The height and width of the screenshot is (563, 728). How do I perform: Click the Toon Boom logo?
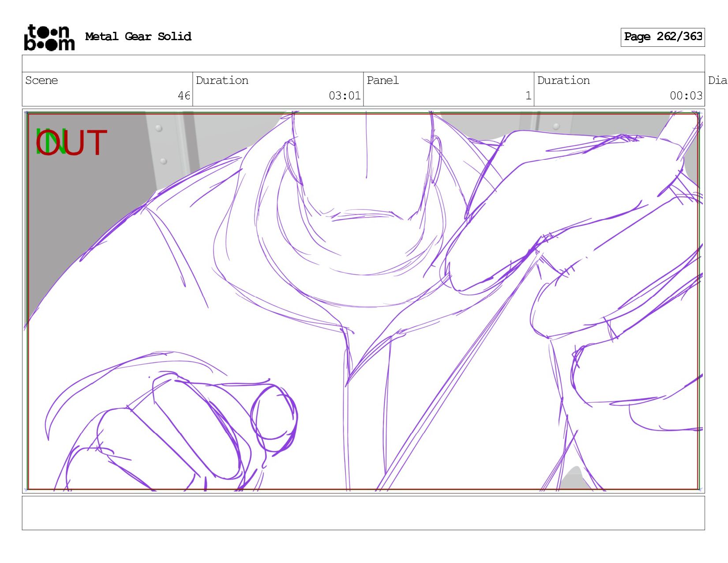point(49,38)
